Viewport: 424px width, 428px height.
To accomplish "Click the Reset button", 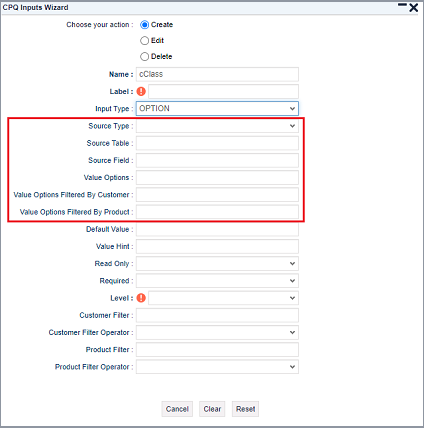I will pyautogui.click(x=246, y=409).
